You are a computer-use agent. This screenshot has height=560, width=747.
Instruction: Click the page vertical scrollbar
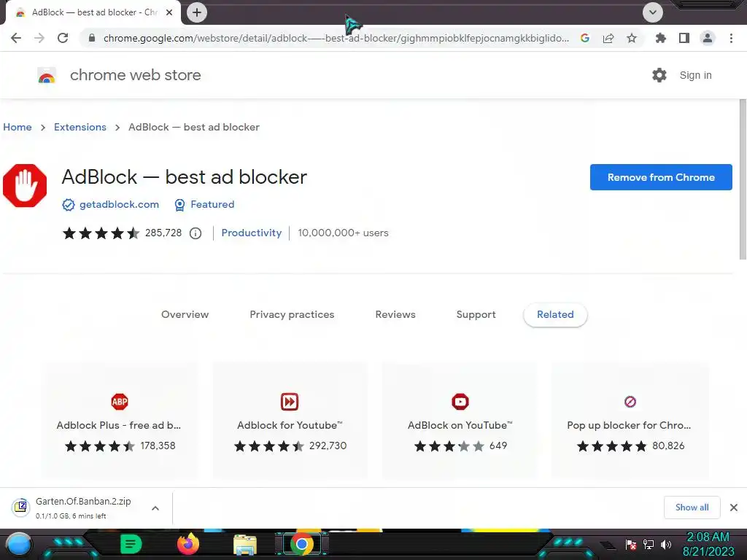(742, 180)
